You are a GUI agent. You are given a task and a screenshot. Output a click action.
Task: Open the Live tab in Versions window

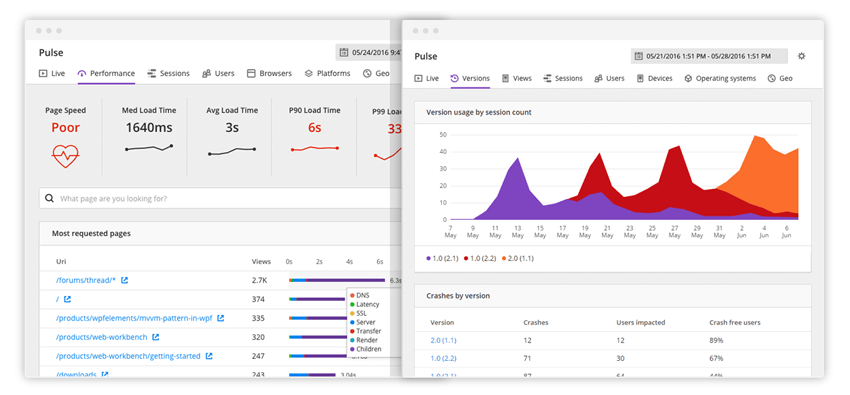point(427,78)
